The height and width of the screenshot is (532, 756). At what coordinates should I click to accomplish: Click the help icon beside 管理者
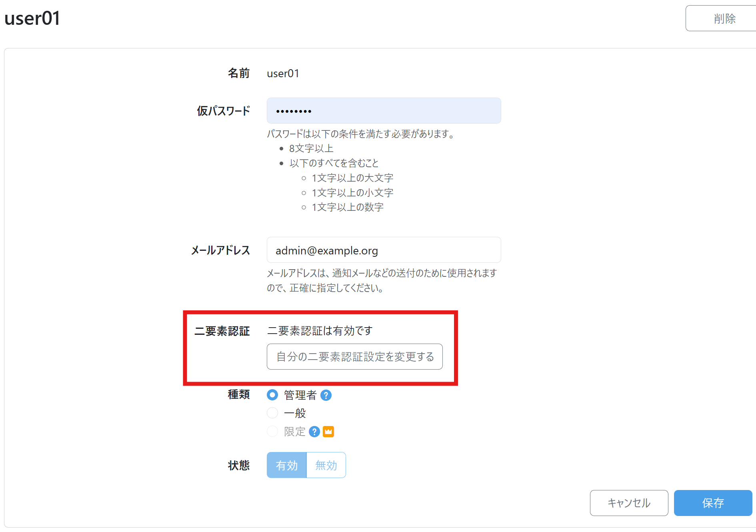(326, 395)
